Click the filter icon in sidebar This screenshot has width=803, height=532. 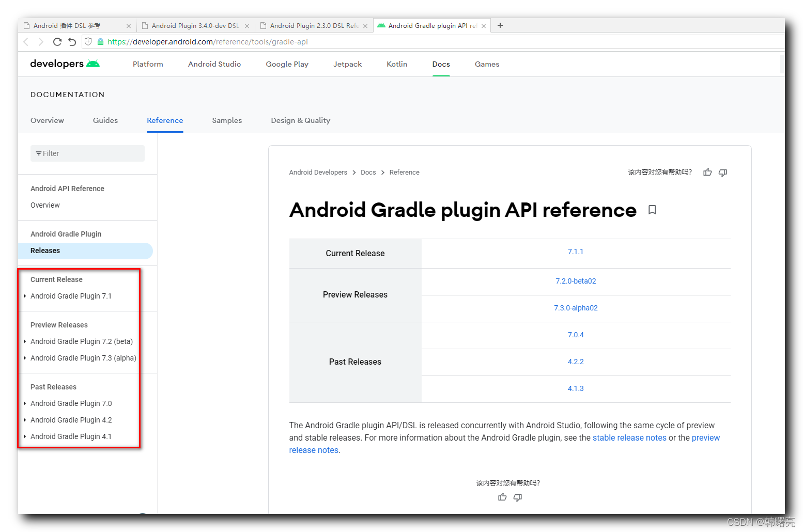pos(39,153)
